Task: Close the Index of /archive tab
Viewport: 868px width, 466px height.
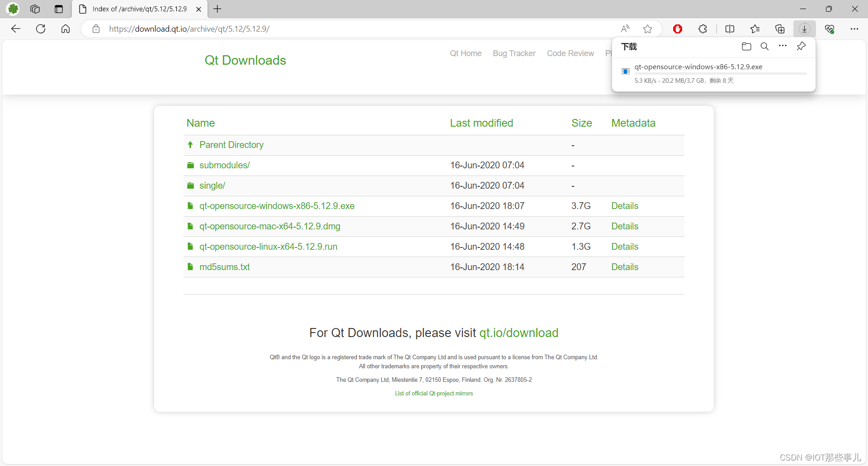Action: coord(198,9)
